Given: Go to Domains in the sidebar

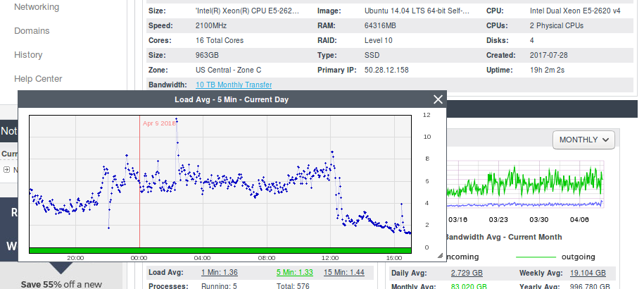Looking at the screenshot, I should point(32,31).
